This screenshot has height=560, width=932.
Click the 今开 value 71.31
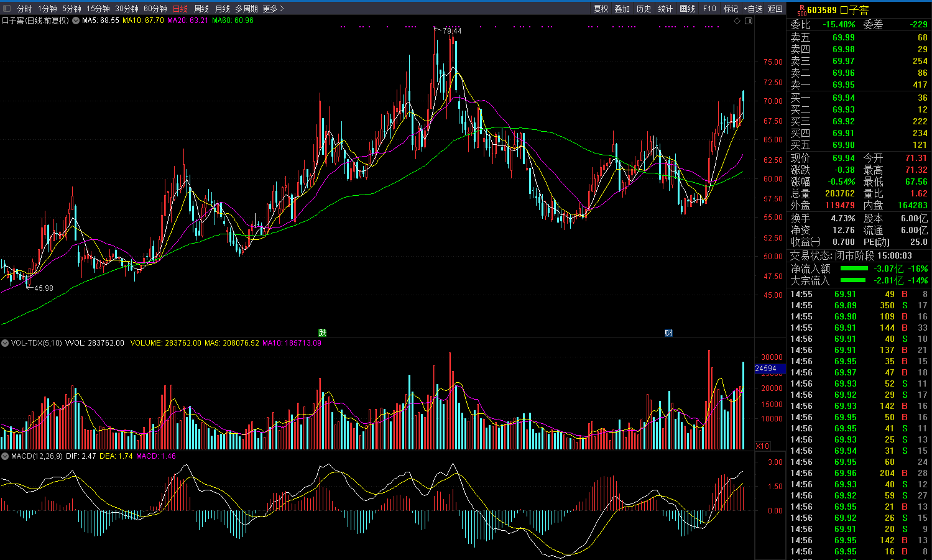916,158
